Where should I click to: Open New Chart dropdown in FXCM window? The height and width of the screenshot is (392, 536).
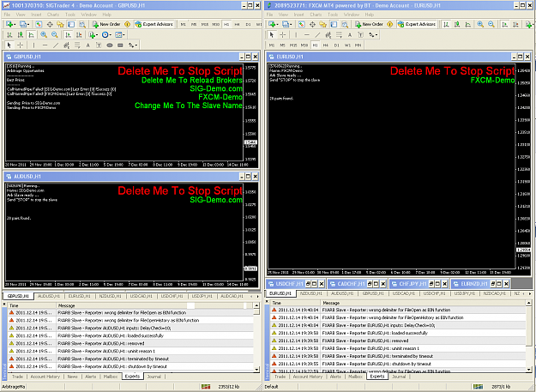coord(273,24)
